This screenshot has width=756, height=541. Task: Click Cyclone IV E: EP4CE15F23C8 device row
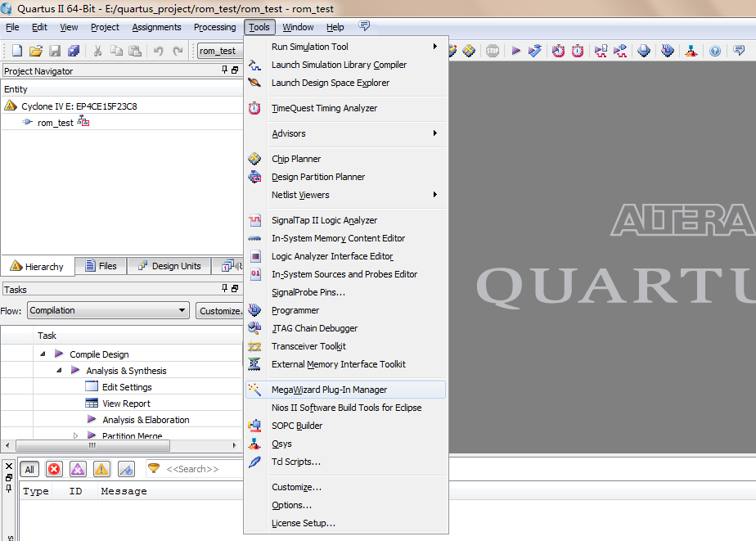tap(79, 106)
